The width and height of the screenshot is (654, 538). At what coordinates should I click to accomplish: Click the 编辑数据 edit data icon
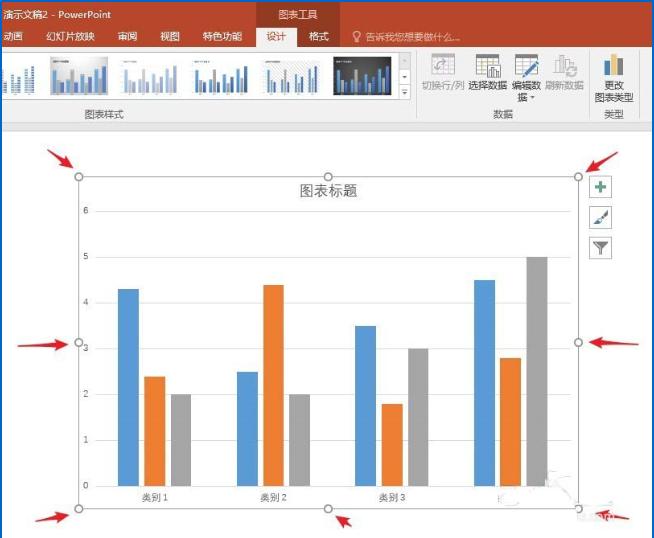(x=526, y=67)
